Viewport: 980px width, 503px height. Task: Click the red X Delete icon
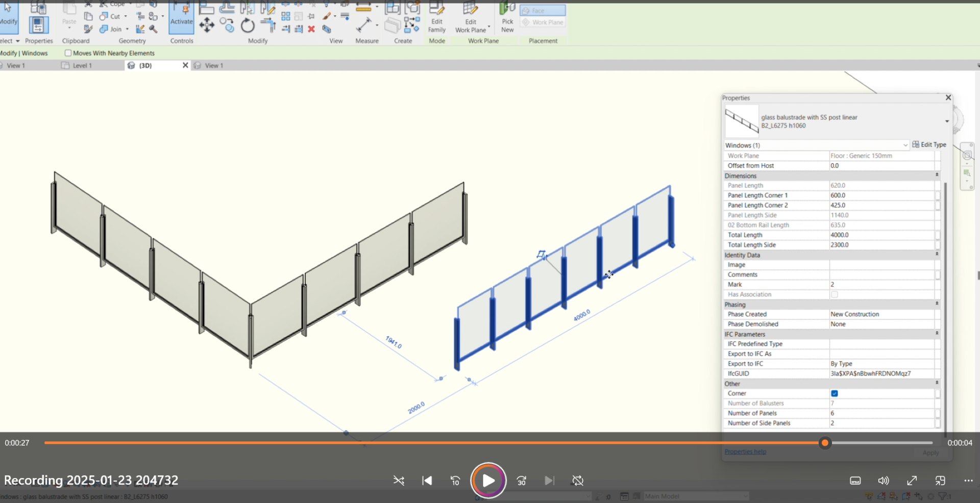[311, 29]
